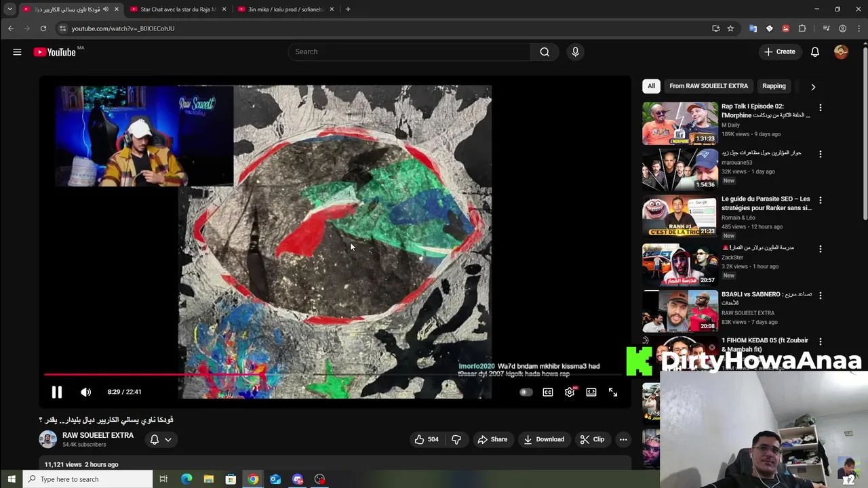The image size is (868, 488).
Task: Start voice search with microphone icon
Action: click(575, 52)
